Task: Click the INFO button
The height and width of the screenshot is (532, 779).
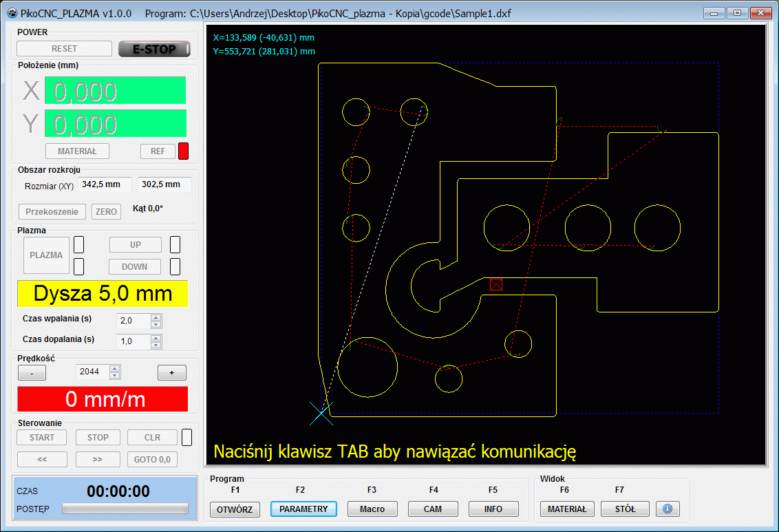Action: click(493, 509)
